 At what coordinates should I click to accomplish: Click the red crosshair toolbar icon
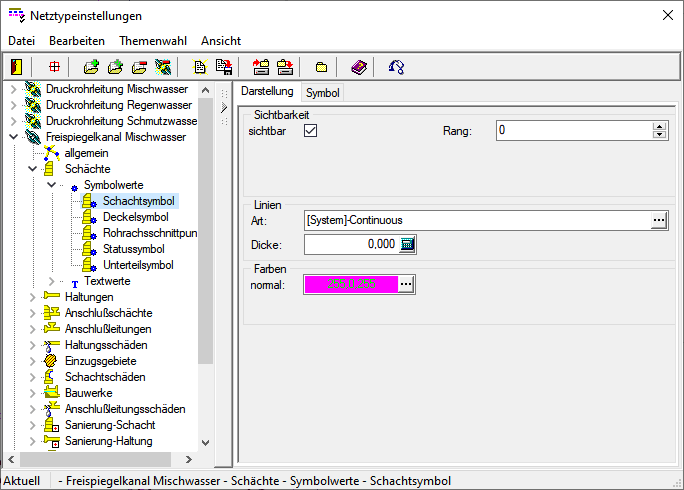point(54,67)
